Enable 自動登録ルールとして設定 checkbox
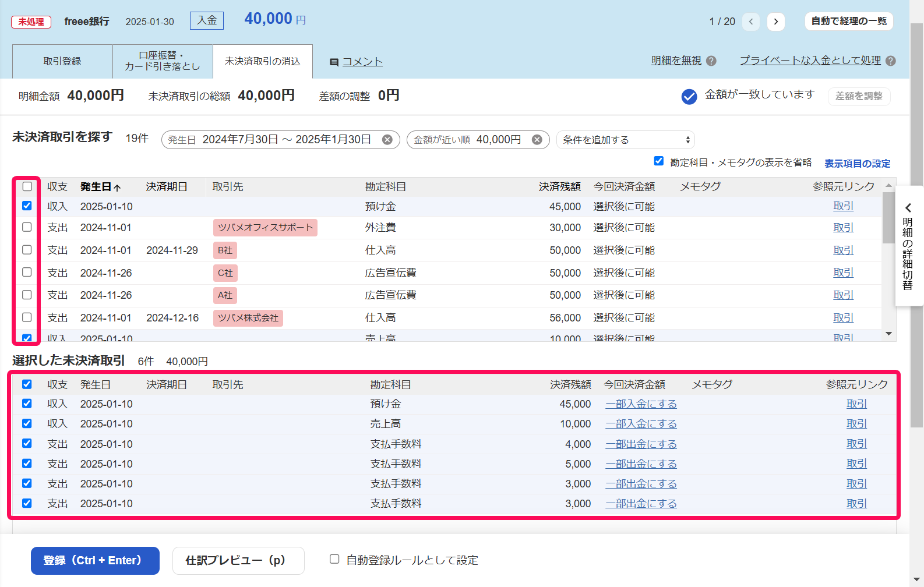The width and height of the screenshot is (924, 587). [x=334, y=559]
